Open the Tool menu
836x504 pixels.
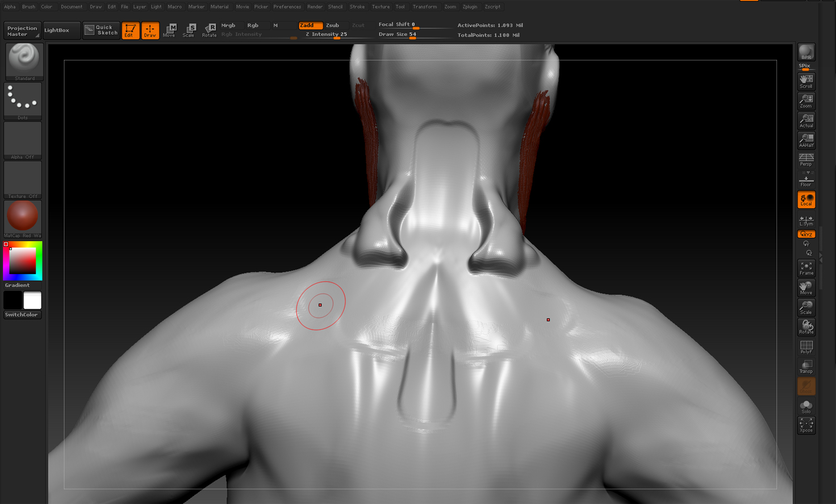[400, 7]
